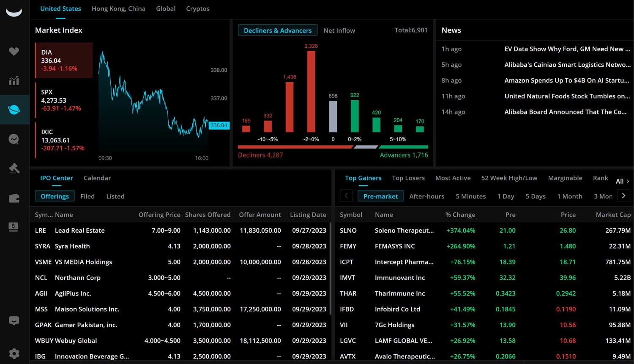
Task: Open the SLNO Soleno Therapeutics row
Action: (x=485, y=231)
